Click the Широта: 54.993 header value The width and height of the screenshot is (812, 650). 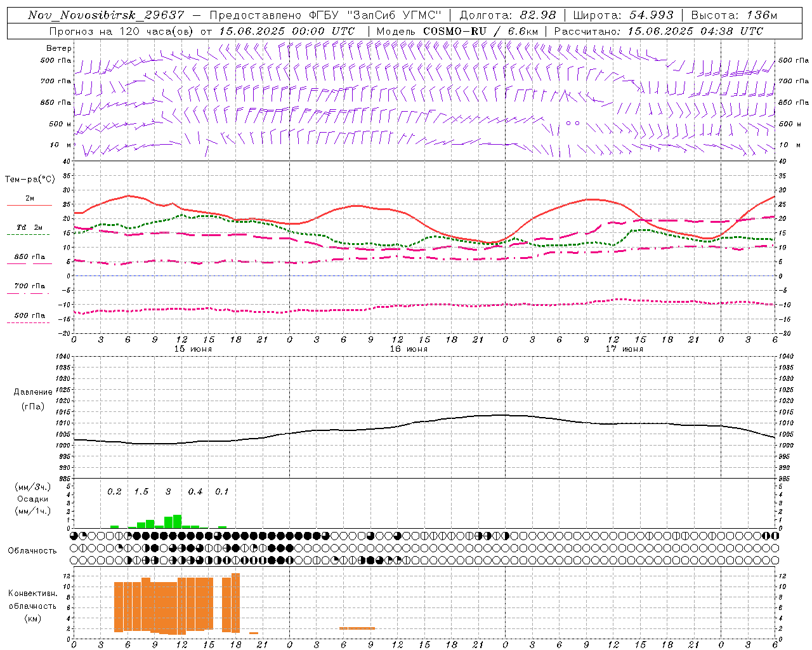pyautogui.click(x=624, y=15)
